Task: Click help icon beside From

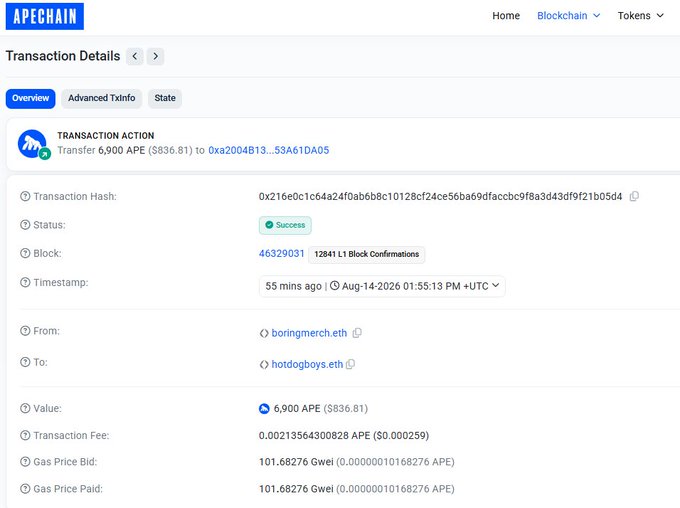Action: 25,331
